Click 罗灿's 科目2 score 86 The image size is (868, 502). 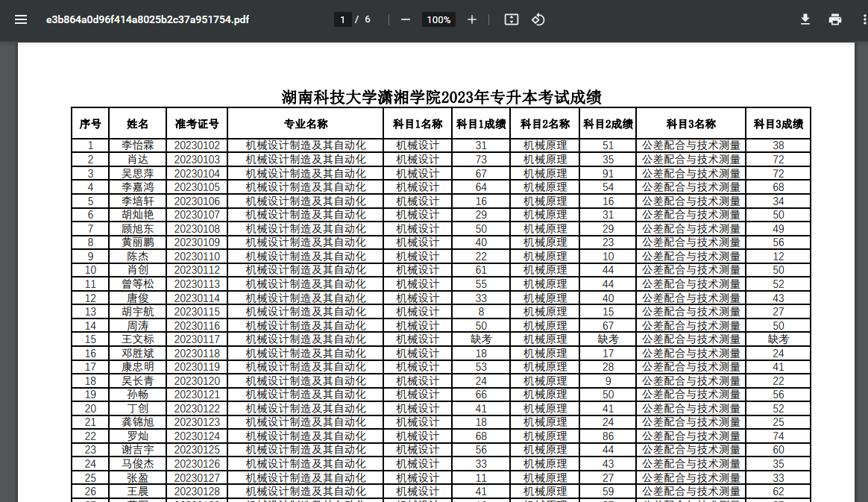(x=608, y=436)
